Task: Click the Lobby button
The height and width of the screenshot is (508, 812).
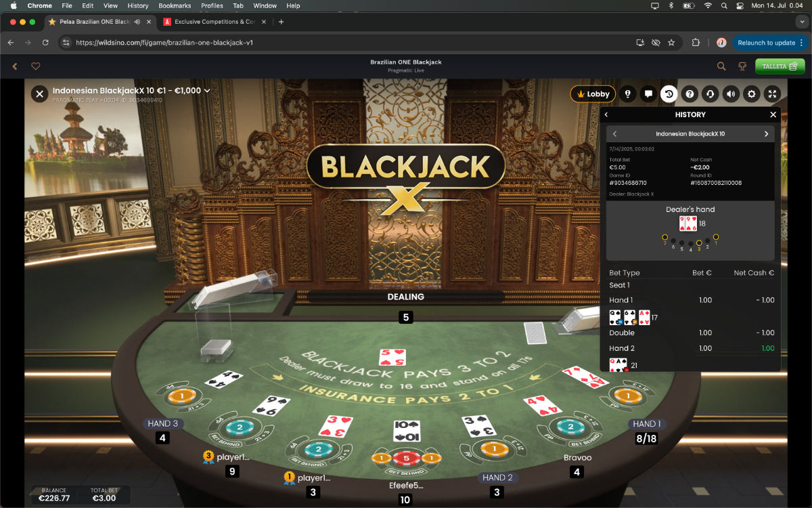Action: coord(593,94)
